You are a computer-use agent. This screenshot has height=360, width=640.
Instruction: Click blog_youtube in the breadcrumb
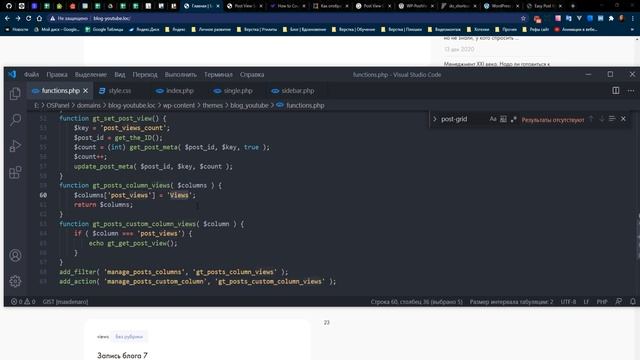(249, 105)
